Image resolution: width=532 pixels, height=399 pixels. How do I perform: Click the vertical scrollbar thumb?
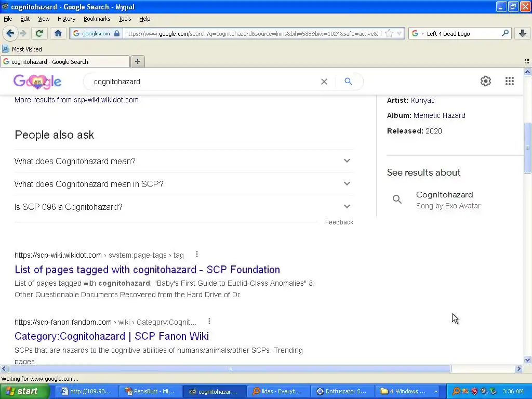(527, 148)
